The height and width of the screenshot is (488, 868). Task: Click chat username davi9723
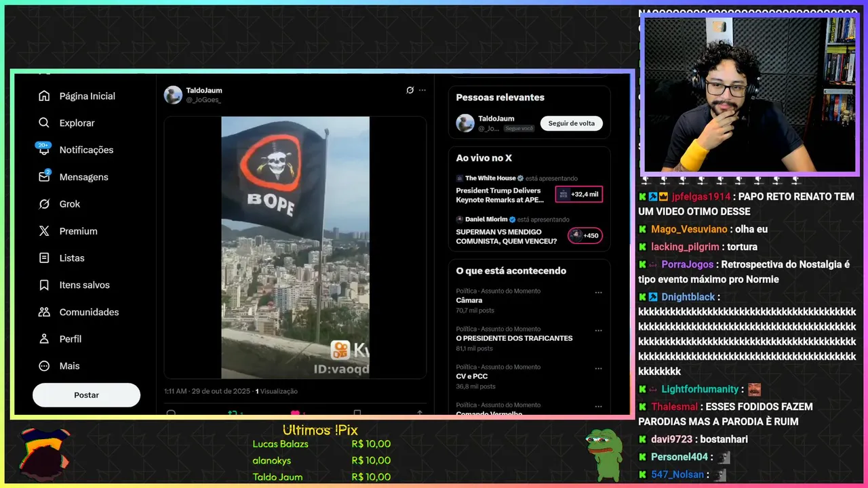click(672, 439)
